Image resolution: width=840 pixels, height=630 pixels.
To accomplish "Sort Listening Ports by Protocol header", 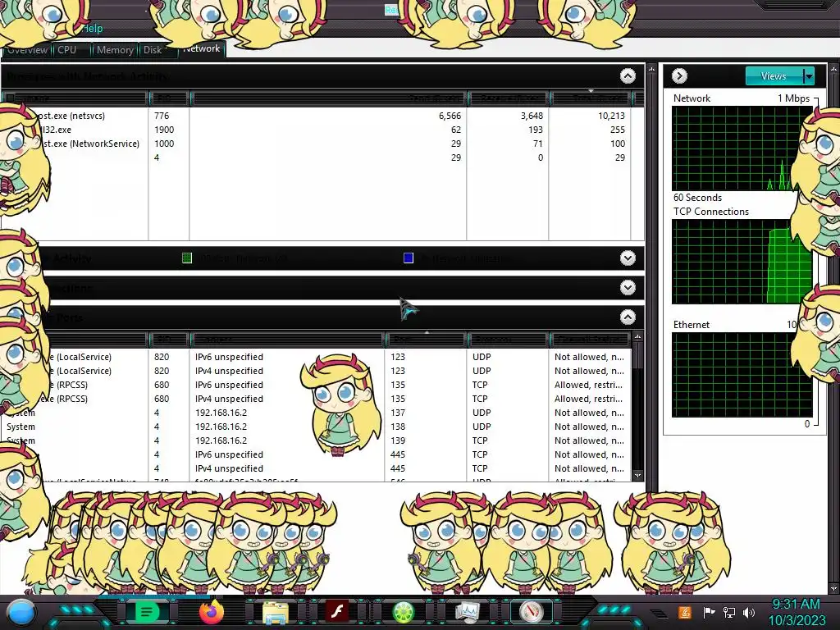I will (x=507, y=339).
